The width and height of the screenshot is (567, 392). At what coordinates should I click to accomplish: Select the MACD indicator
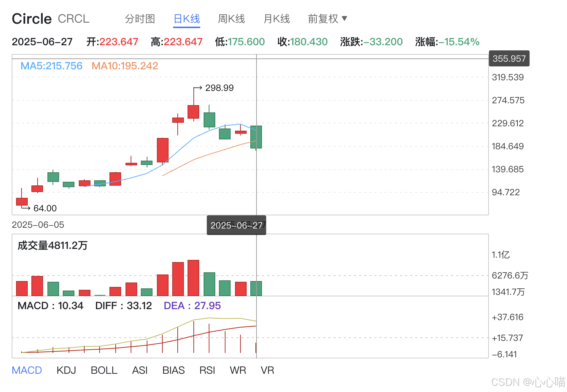[x=27, y=370]
